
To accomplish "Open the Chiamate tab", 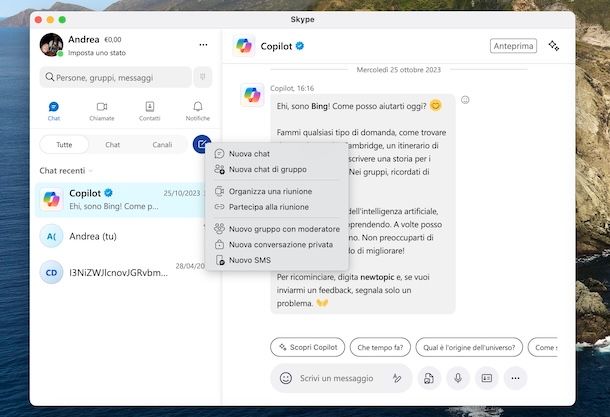I will click(102, 111).
